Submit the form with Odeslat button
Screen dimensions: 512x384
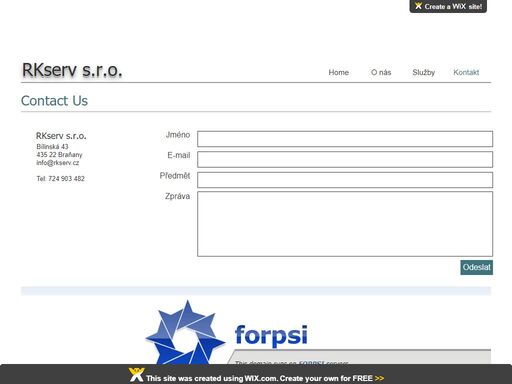point(477,267)
